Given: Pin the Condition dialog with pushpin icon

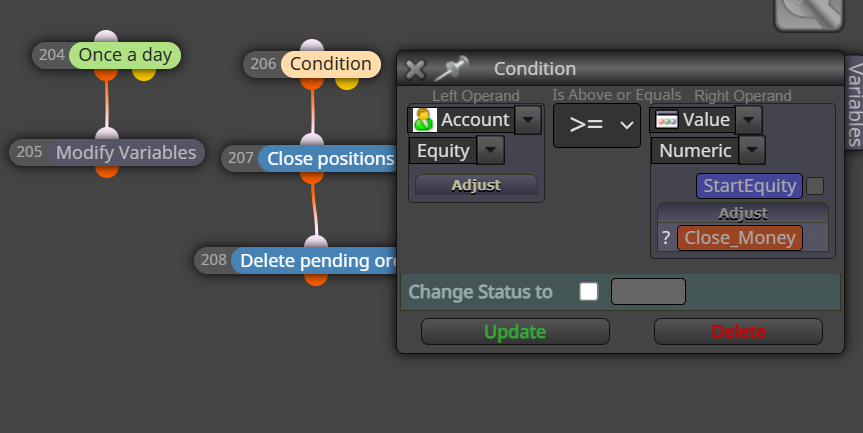Looking at the screenshot, I should pos(451,69).
